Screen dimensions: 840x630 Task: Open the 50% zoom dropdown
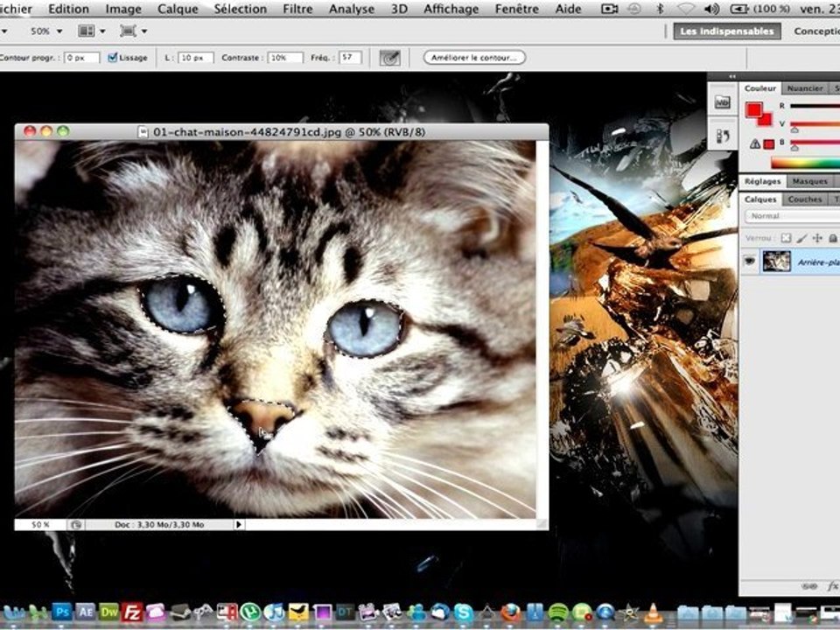pyautogui.click(x=46, y=31)
